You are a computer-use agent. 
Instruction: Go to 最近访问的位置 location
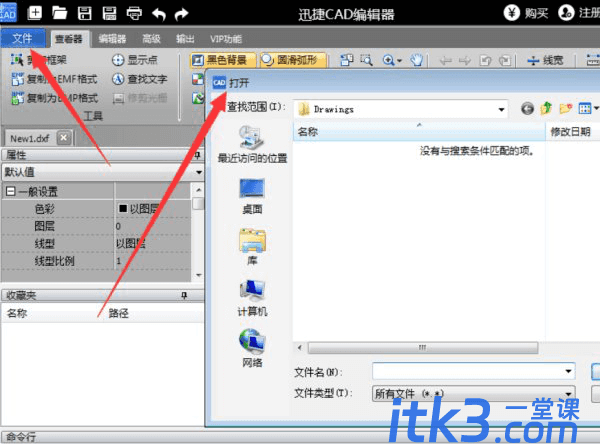tap(252, 144)
